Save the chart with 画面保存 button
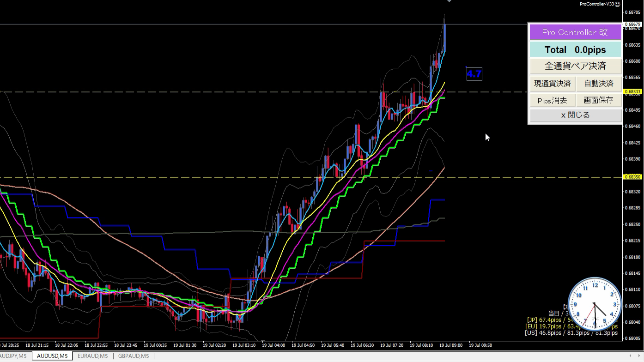Viewport: 644px width, 362px height. [x=598, y=100]
